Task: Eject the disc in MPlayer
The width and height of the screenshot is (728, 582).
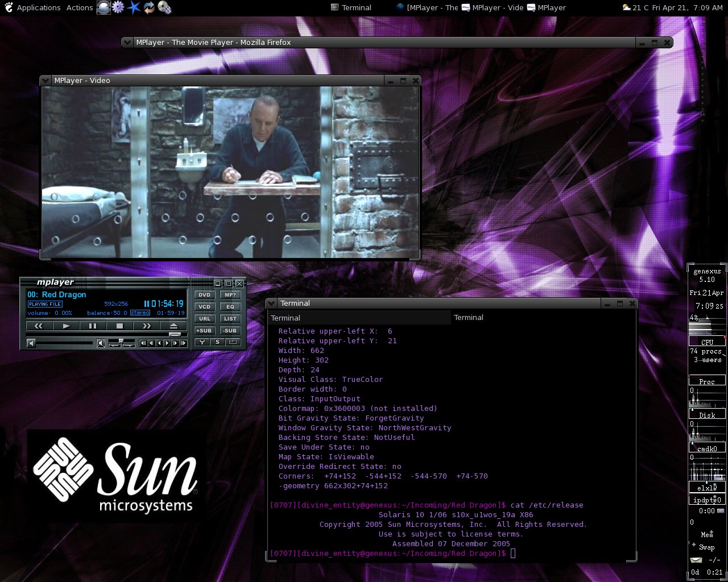Action: click(x=173, y=326)
